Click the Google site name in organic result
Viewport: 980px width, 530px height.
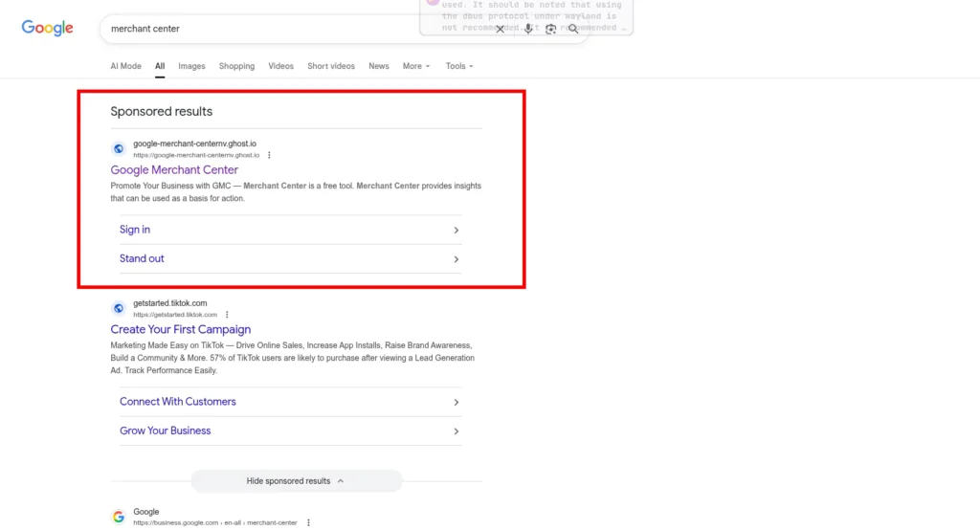146,512
